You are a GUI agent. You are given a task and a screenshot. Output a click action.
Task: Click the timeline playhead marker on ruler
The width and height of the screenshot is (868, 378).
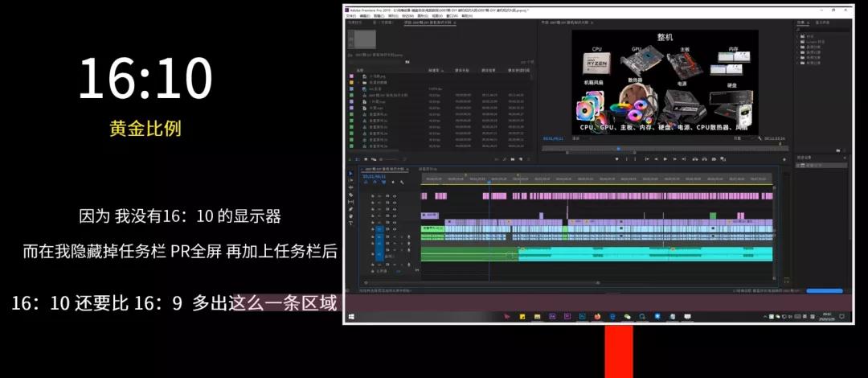tap(489, 181)
